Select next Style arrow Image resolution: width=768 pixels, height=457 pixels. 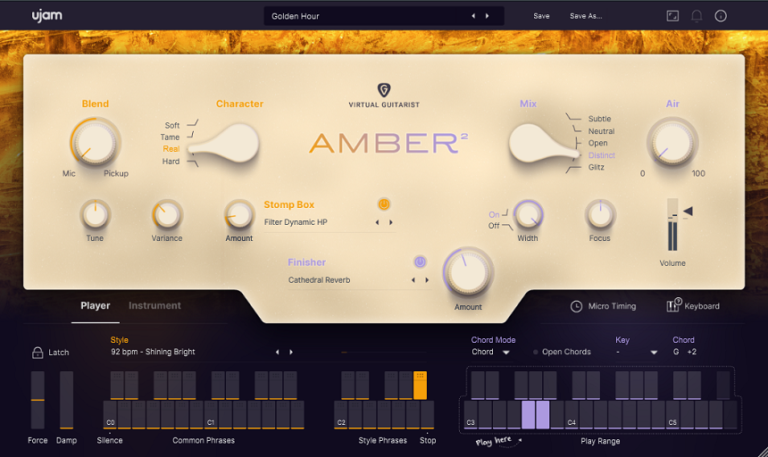(291, 352)
